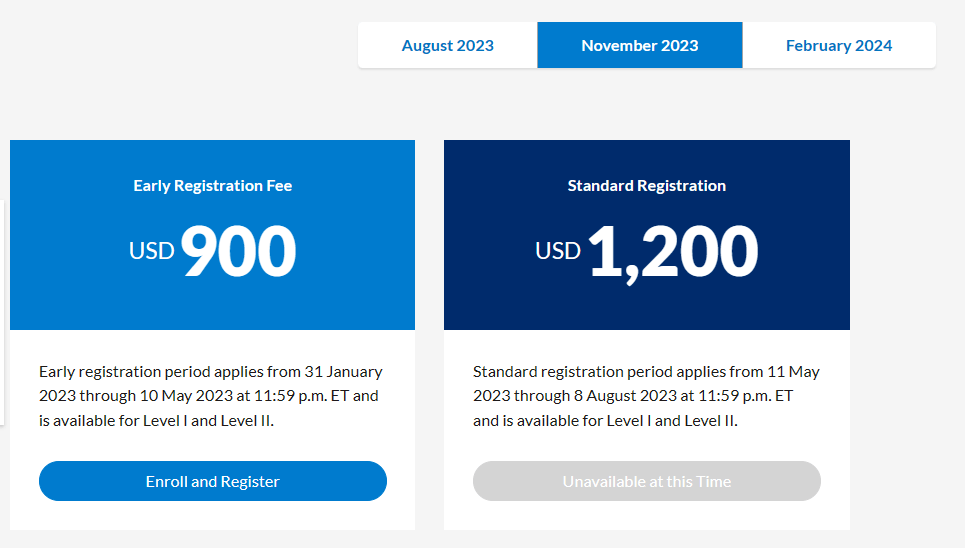Viewport: 965px width, 548px height.
Task: Click the Standard Registration heading
Action: [646, 186]
